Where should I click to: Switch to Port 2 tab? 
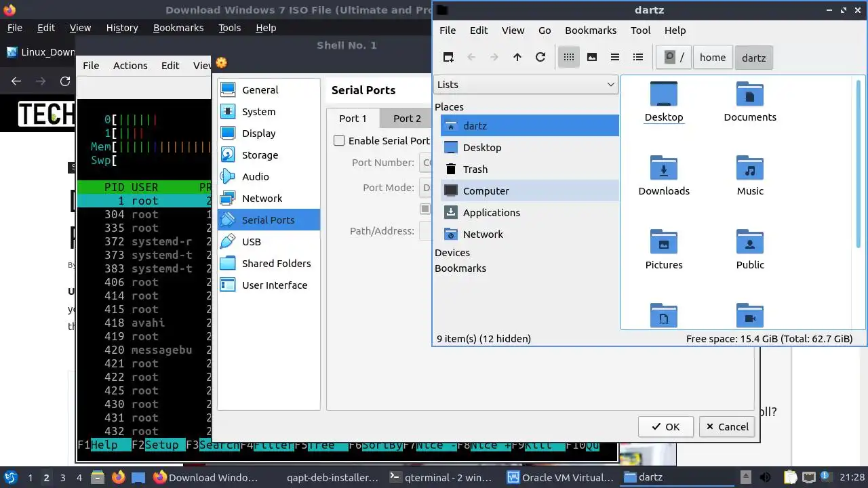pos(407,118)
